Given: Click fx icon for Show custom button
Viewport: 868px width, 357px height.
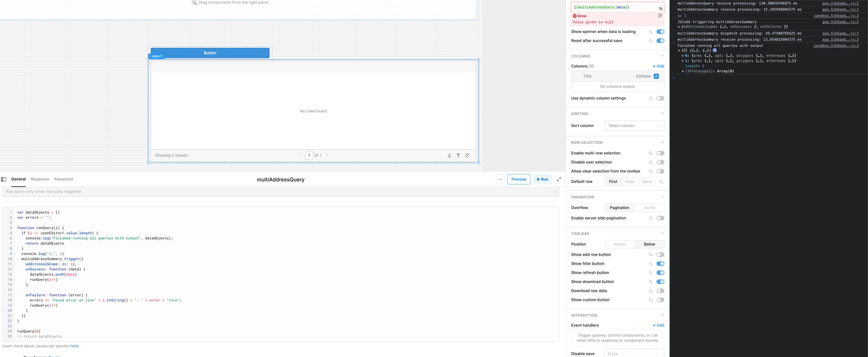Looking at the screenshot, I should coord(651,300).
